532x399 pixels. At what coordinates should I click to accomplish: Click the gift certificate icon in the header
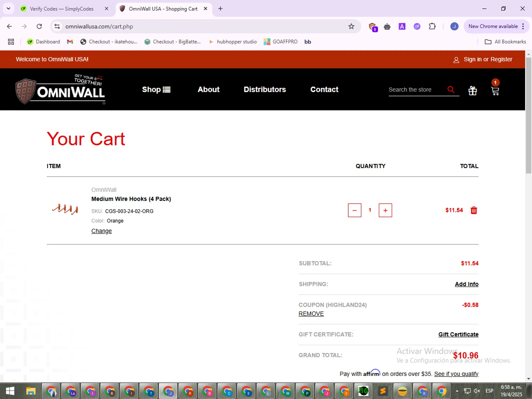[473, 91]
